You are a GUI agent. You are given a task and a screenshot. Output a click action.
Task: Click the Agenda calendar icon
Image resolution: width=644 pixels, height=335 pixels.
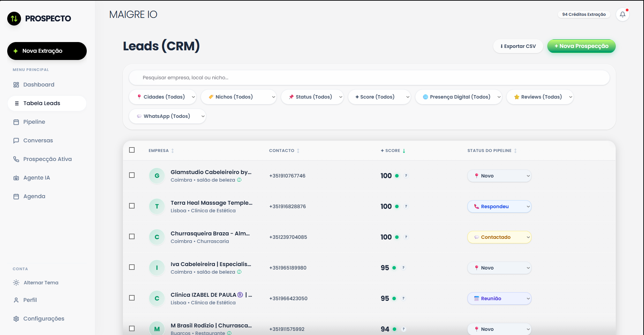[16, 196]
